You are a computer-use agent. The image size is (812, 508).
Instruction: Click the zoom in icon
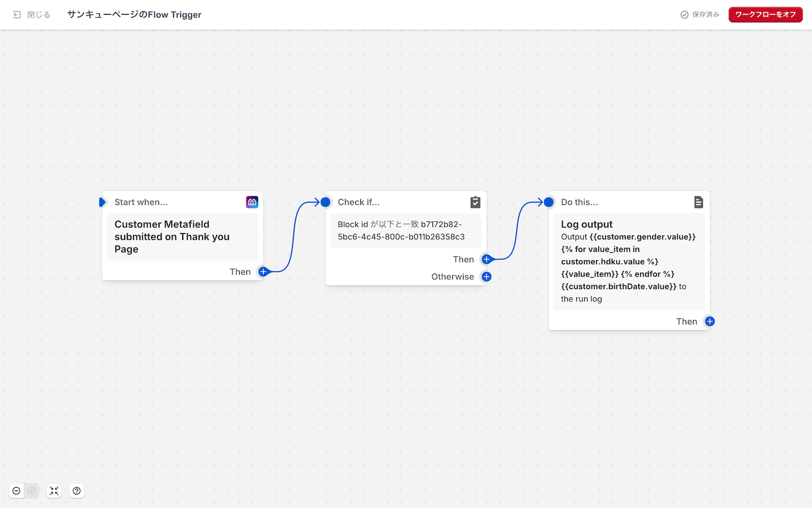32,491
